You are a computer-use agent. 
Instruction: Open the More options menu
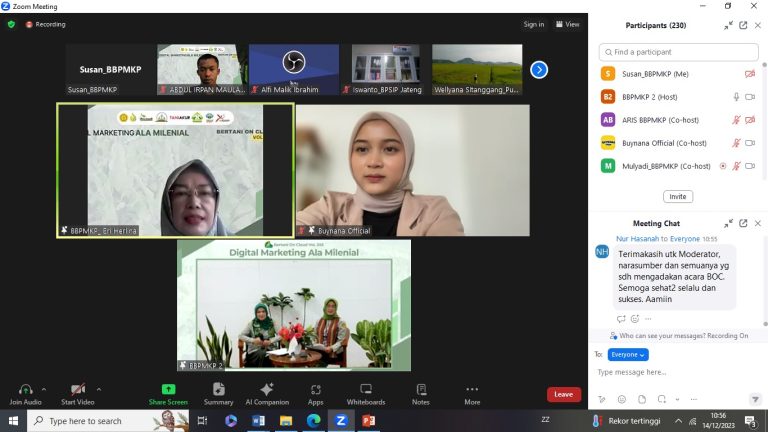click(472, 394)
